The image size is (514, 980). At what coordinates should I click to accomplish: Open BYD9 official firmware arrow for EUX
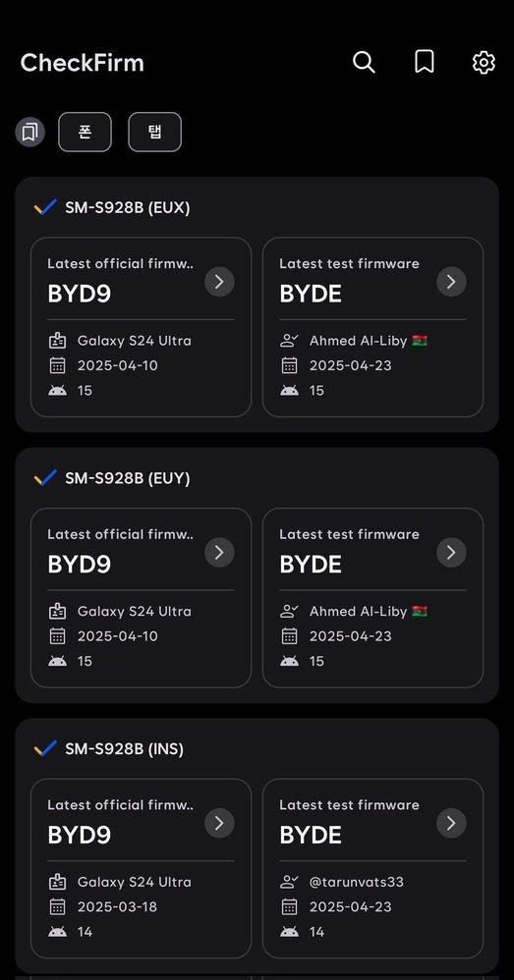219,282
